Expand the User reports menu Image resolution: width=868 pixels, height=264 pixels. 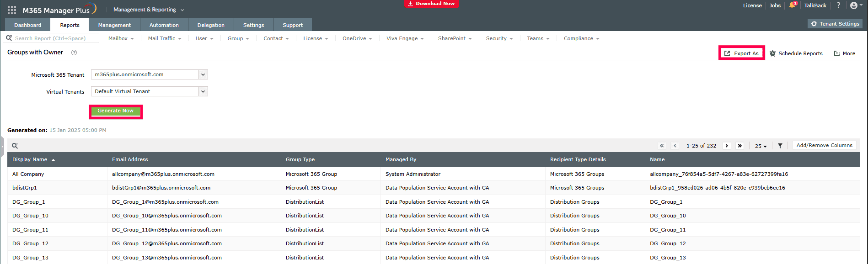point(204,38)
